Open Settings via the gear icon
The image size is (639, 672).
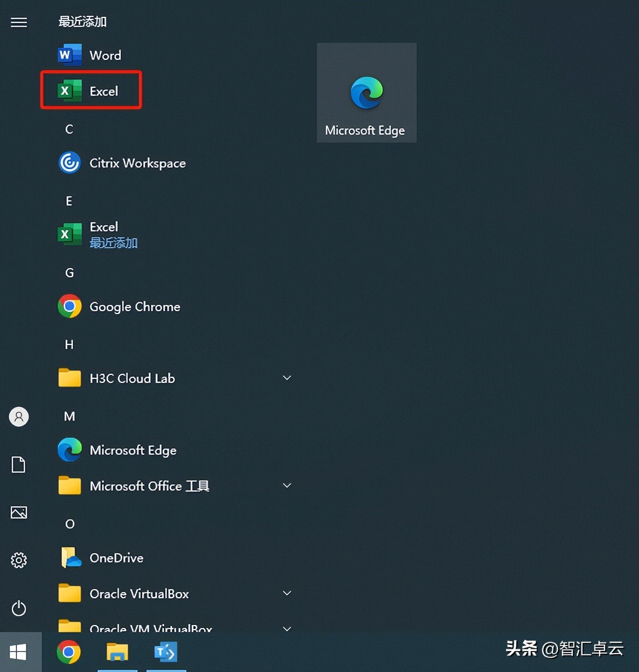coord(19,560)
